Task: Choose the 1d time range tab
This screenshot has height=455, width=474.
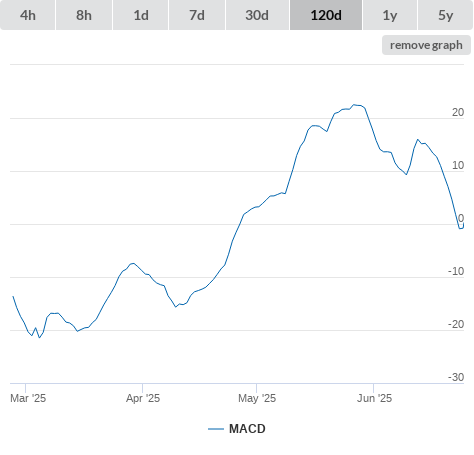Action: pos(141,15)
